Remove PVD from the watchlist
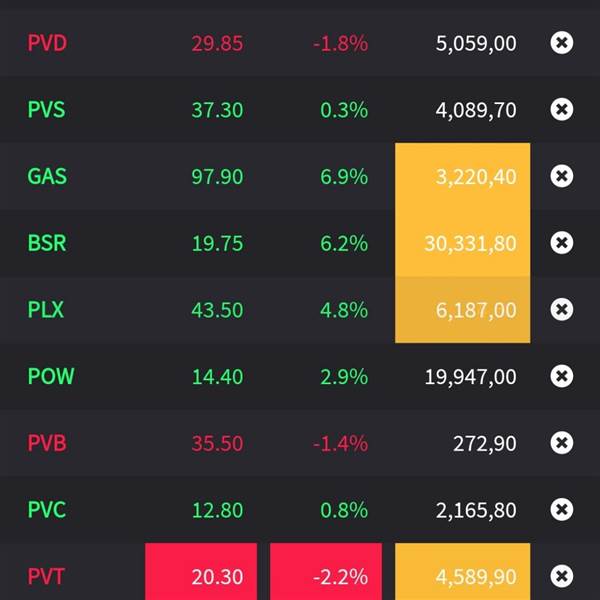600x600 pixels. point(562,43)
